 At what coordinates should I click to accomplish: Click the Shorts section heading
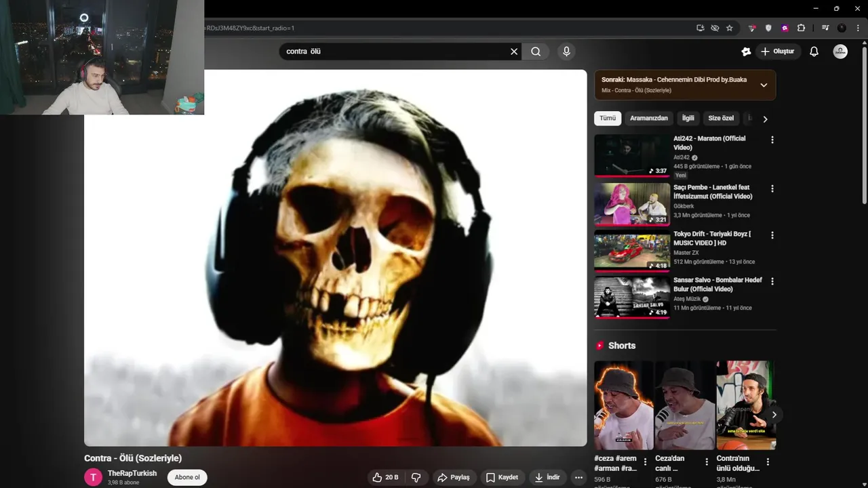pyautogui.click(x=622, y=346)
